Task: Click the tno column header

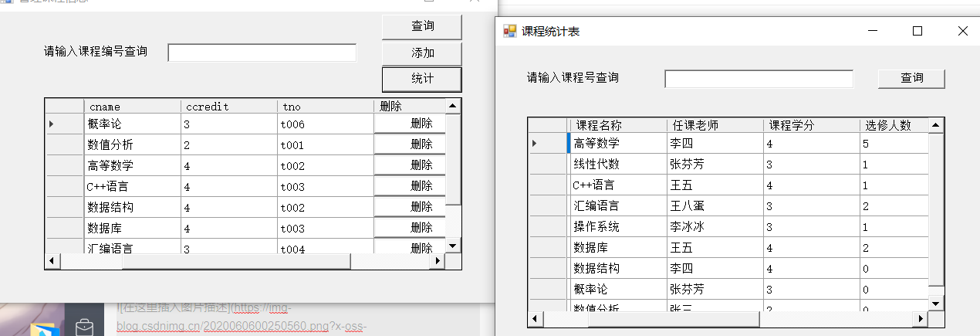Action: point(326,106)
